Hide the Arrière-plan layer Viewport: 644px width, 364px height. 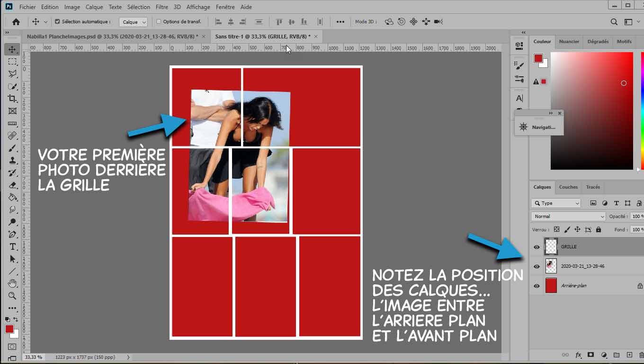[537, 286]
